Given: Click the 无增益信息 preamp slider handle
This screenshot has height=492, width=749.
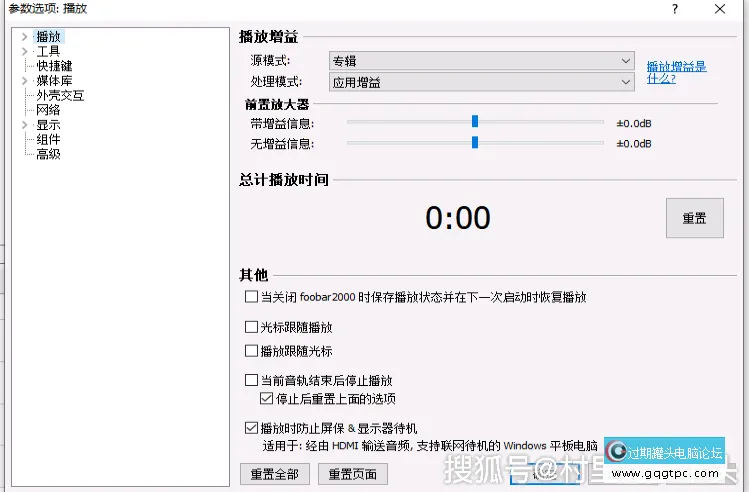Looking at the screenshot, I should coord(475,143).
